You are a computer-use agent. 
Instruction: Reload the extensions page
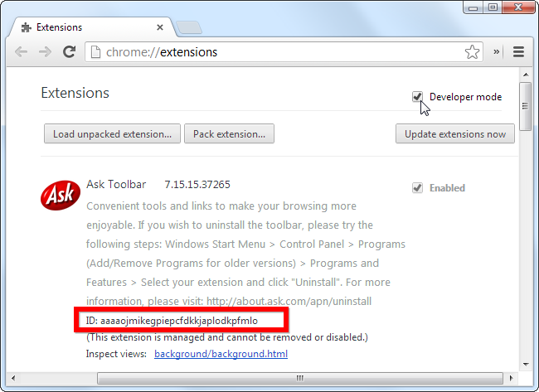pyautogui.click(x=69, y=51)
